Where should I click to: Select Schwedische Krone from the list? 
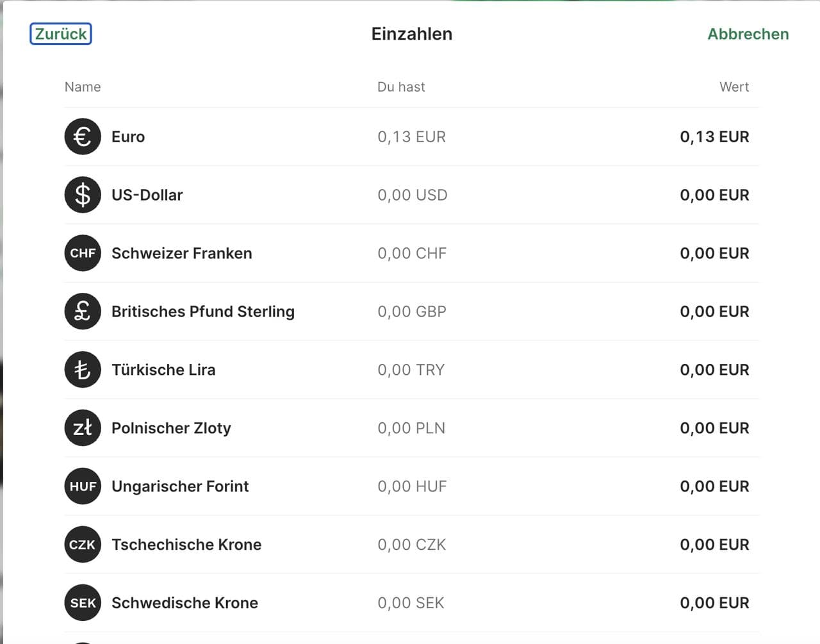[184, 603]
